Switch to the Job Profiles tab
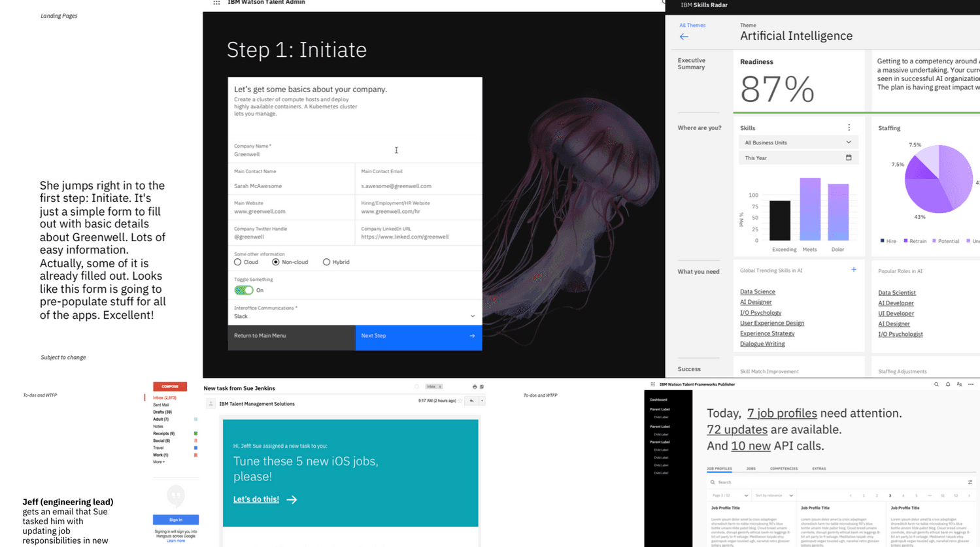980x547 pixels. tap(719, 469)
